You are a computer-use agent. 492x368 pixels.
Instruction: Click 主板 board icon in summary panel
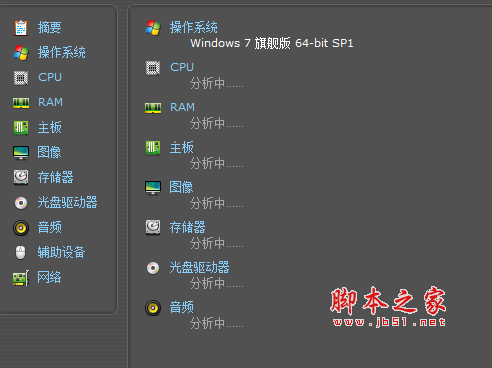tap(153, 148)
